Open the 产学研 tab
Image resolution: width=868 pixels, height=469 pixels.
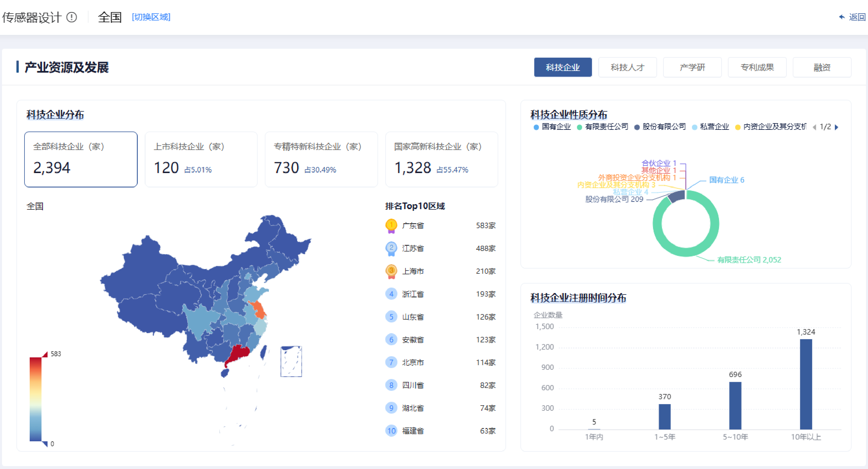(x=692, y=67)
